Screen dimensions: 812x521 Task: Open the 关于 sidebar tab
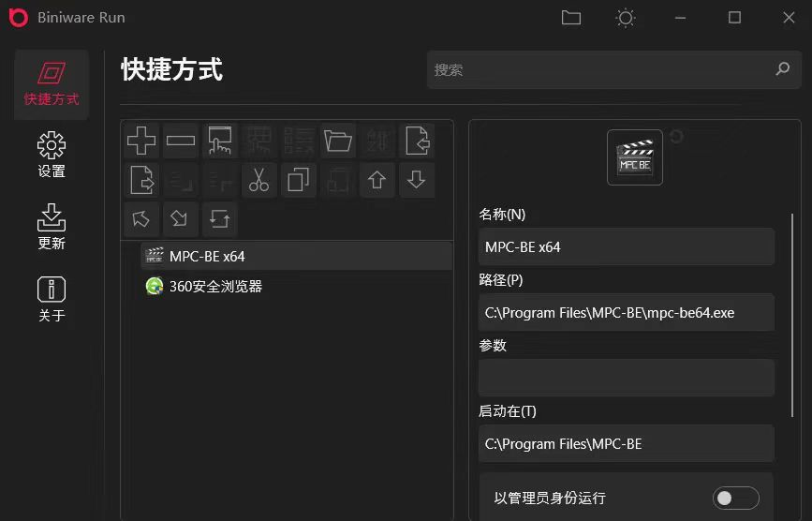tap(52, 299)
